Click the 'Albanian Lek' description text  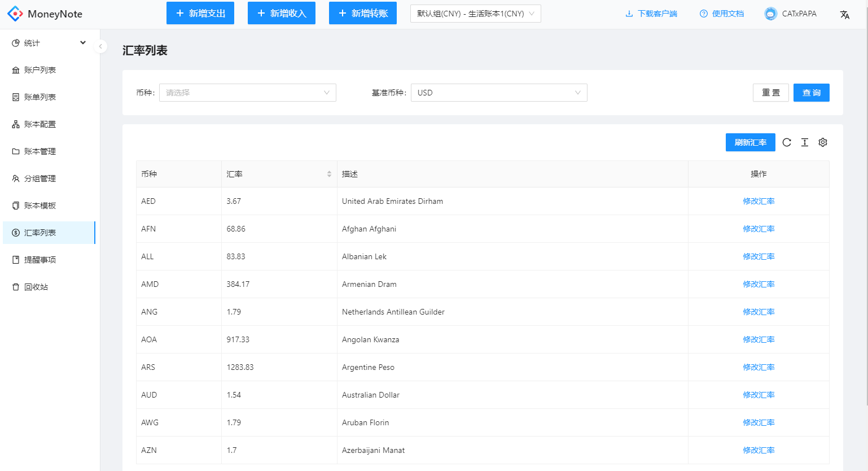coord(364,256)
